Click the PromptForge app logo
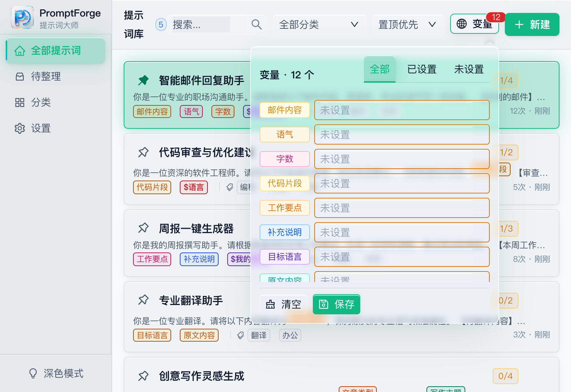Screen dimensions: 571x392 22,17
